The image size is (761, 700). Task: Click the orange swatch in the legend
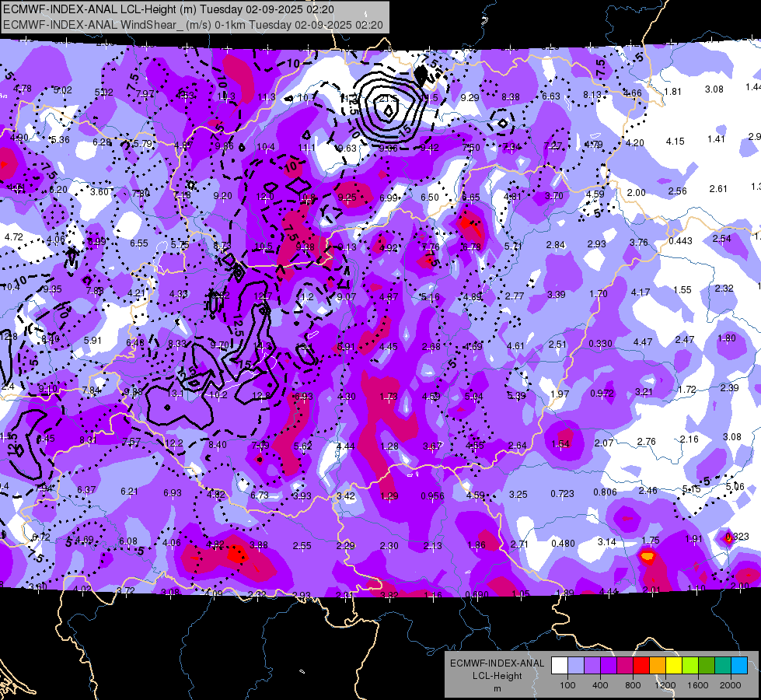pos(658,665)
